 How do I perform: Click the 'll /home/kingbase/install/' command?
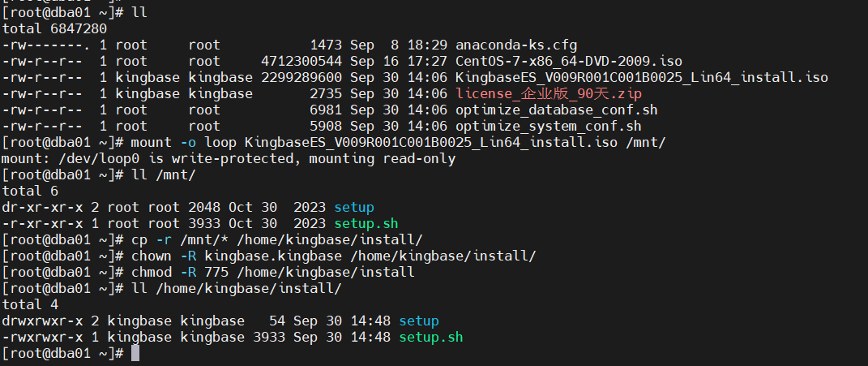(x=237, y=289)
